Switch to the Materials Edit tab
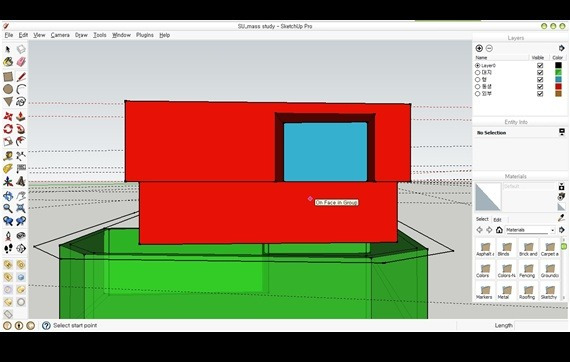Screen dimensions: 570x362 tap(497, 220)
